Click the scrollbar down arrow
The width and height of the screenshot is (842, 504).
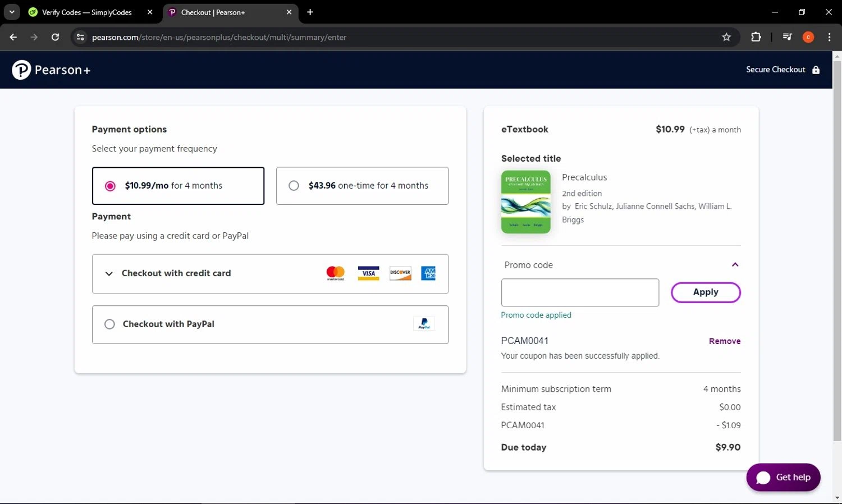[x=837, y=498]
